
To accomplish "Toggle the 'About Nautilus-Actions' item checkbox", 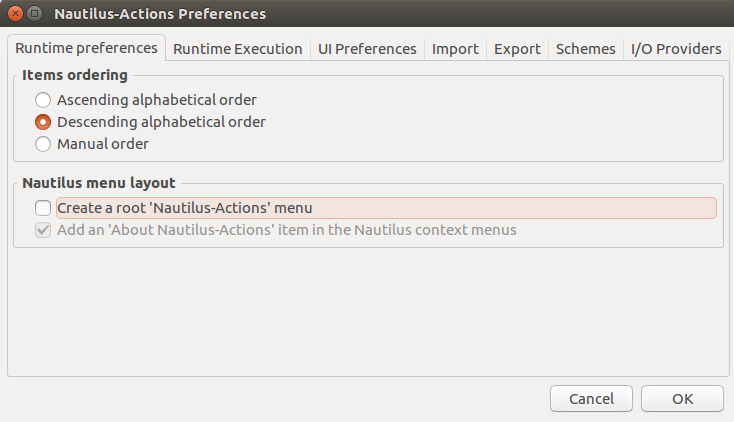I will click(x=43, y=230).
